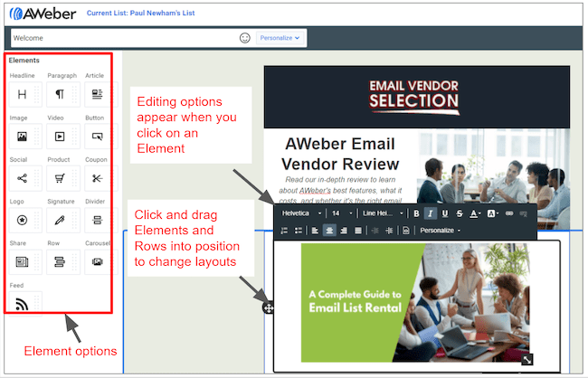
Task: Select the Headline element
Action: point(22,94)
